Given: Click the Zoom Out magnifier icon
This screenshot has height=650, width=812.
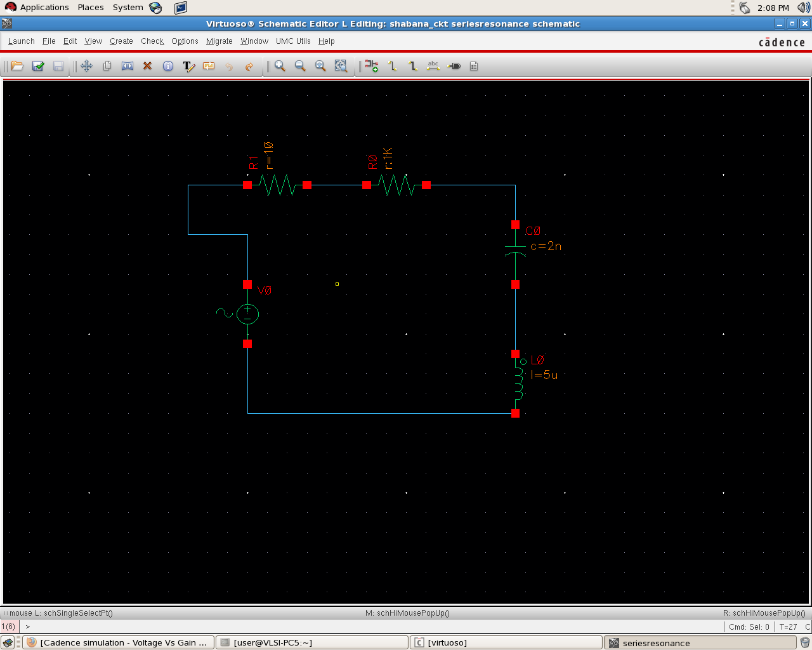Looking at the screenshot, I should tap(300, 66).
